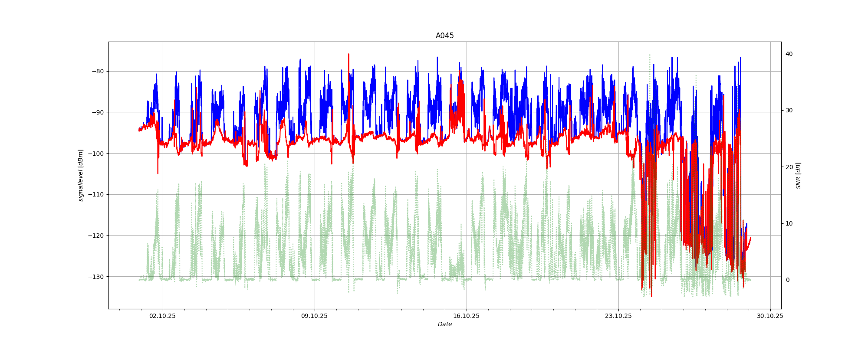Pick the 10 SNR tick label
This screenshot has height=347, width=868.
tap(789, 223)
